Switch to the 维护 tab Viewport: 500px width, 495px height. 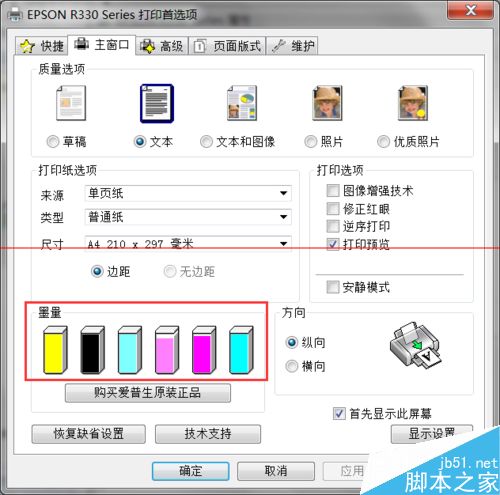(x=292, y=46)
